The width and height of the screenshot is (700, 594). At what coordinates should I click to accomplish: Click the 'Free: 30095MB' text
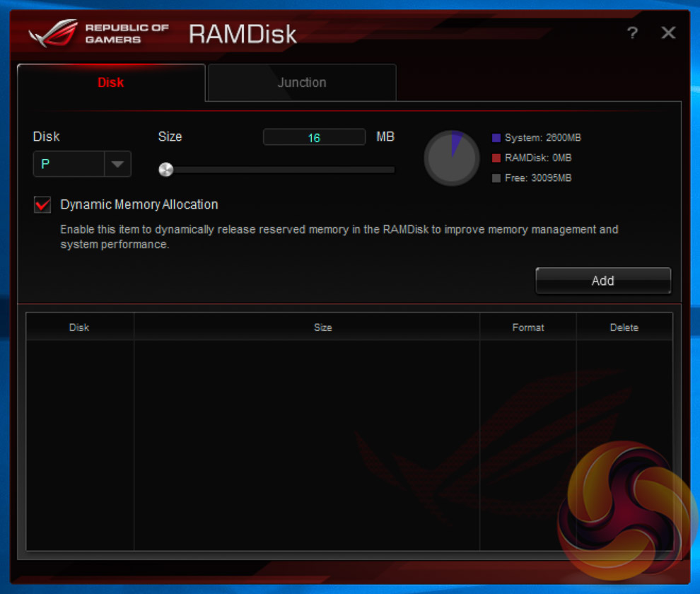click(538, 178)
